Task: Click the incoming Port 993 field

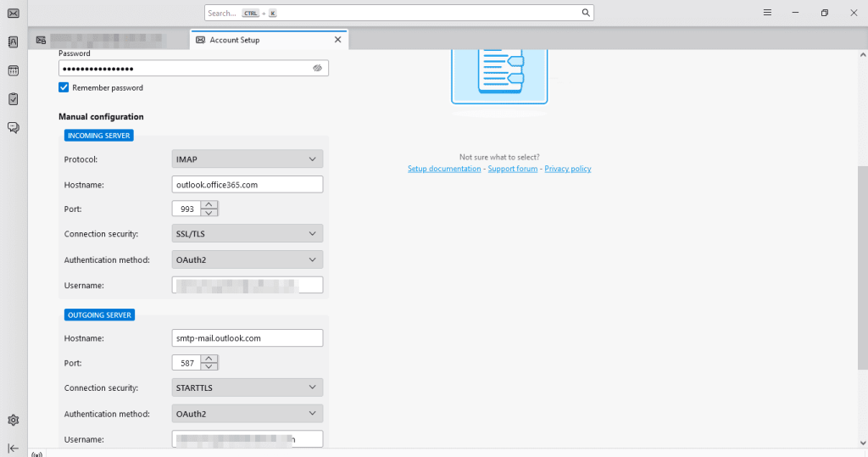Action: point(187,209)
